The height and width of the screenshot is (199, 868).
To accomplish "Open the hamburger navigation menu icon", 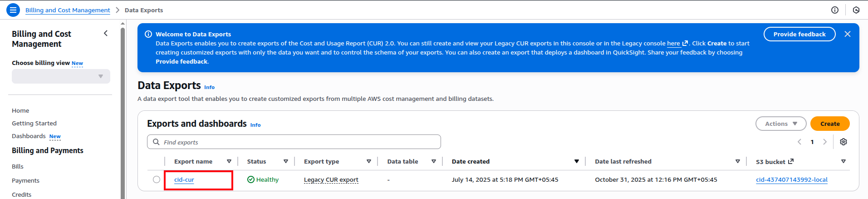I will pos(13,10).
